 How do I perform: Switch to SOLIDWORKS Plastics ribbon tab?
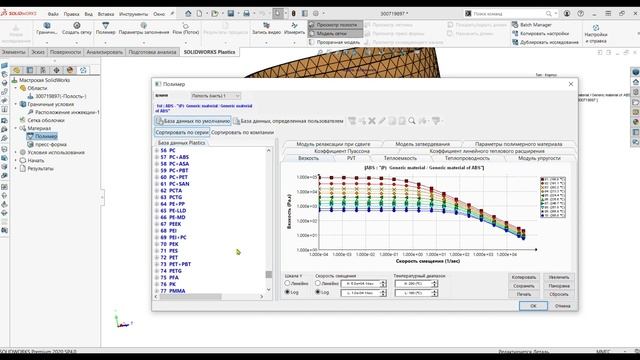coord(209,52)
